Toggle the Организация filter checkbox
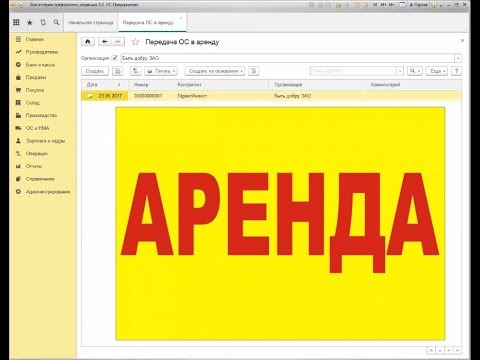The height and width of the screenshot is (360, 480). coord(115,58)
